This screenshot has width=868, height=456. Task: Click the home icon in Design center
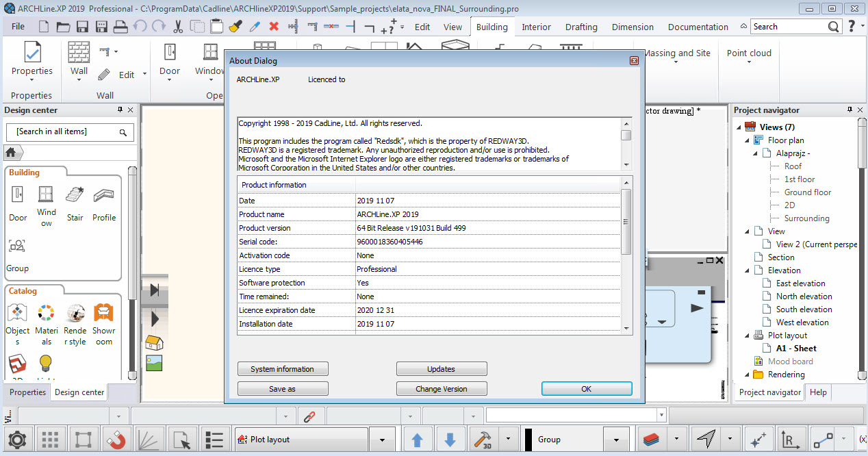[x=11, y=152]
